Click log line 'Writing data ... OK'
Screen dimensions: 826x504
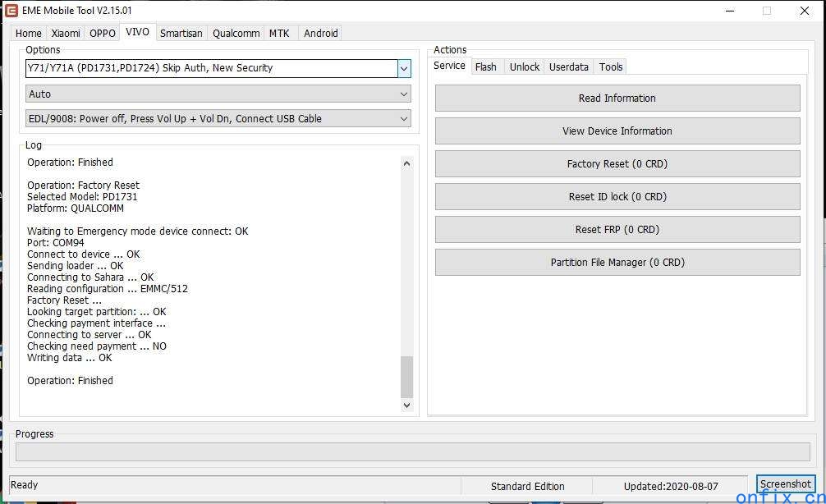(70, 358)
